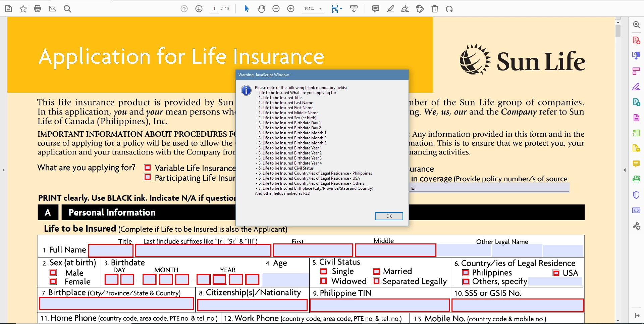Open the search tools icon in right panel
Screen dimensions: 644x324
636,25
